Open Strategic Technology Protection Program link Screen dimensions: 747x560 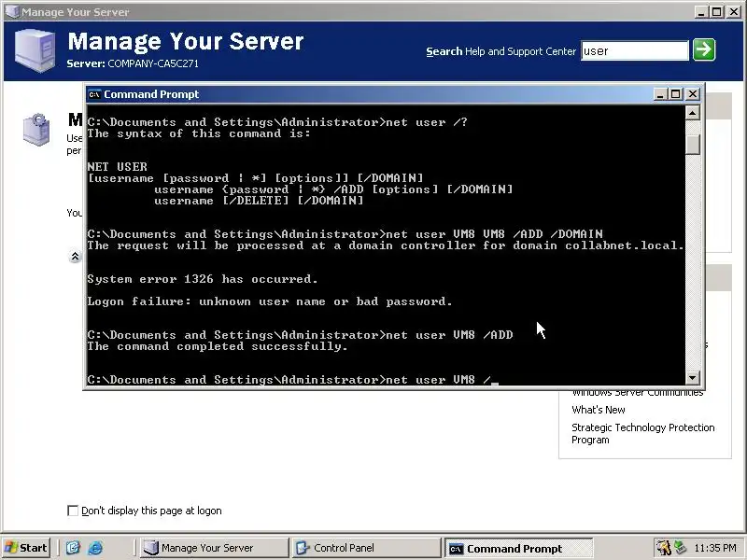click(x=642, y=433)
